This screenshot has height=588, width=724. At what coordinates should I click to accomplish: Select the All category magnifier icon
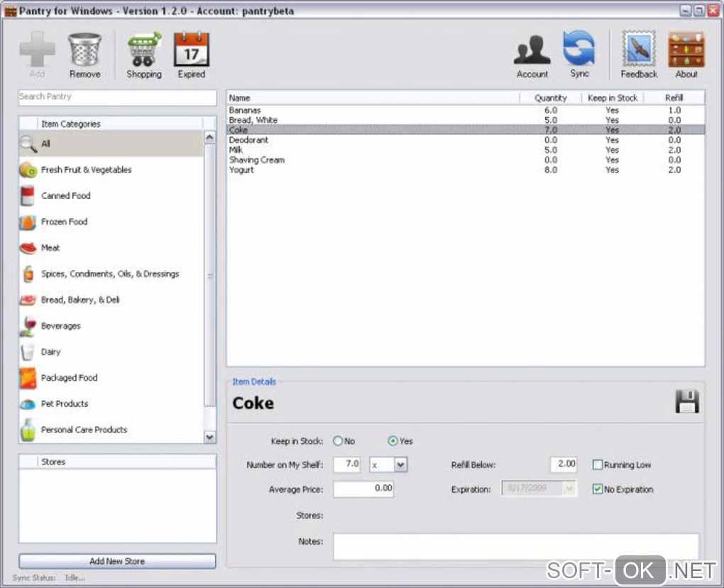(28, 143)
